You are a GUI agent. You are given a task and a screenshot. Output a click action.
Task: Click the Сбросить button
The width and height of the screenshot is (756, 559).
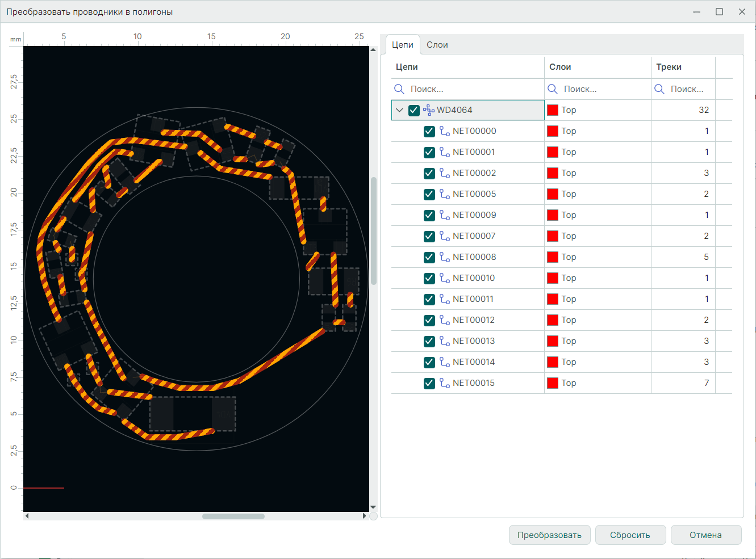[x=630, y=535]
